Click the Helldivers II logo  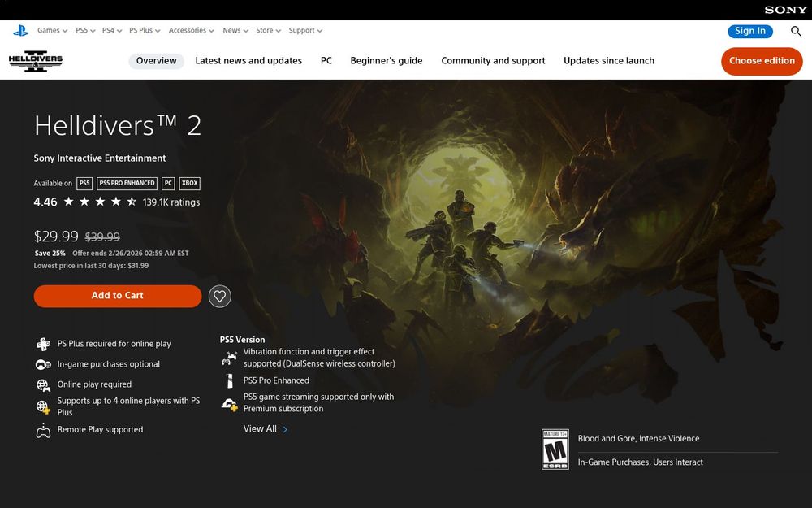[36, 61]
